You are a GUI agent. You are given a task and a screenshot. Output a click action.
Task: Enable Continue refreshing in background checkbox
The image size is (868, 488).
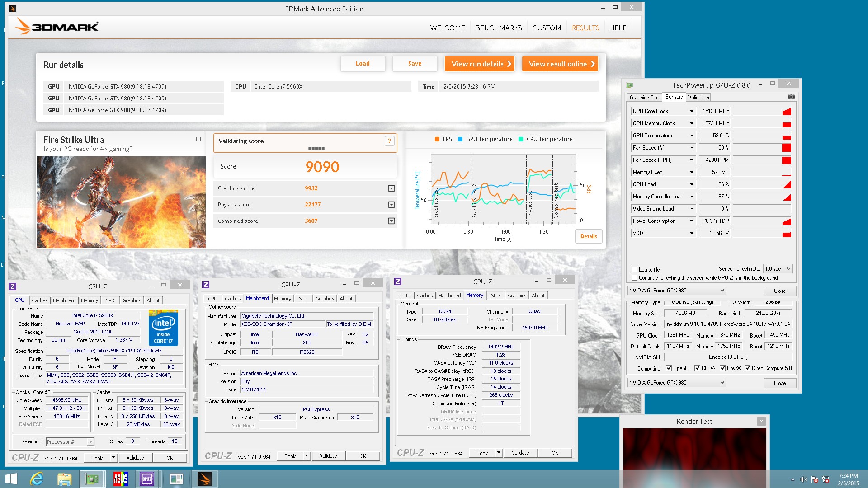634,278
